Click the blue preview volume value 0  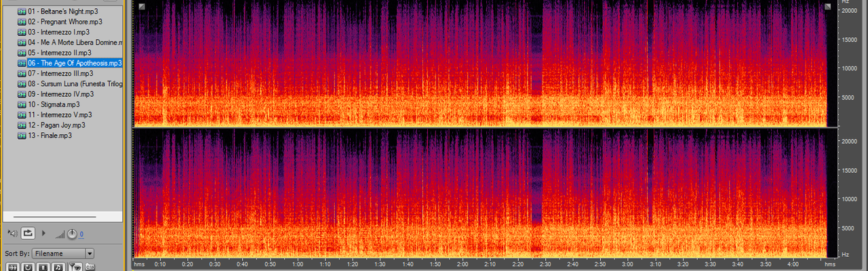(x=81, y=234)
